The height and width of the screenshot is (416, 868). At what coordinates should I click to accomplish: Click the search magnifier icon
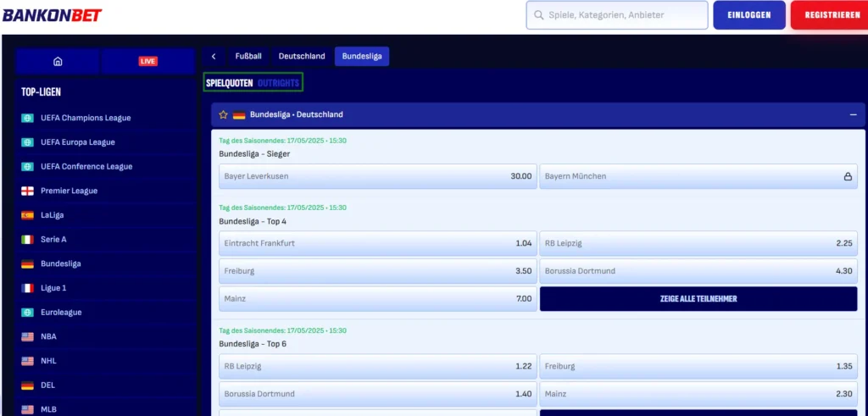[x=538, y=15]
